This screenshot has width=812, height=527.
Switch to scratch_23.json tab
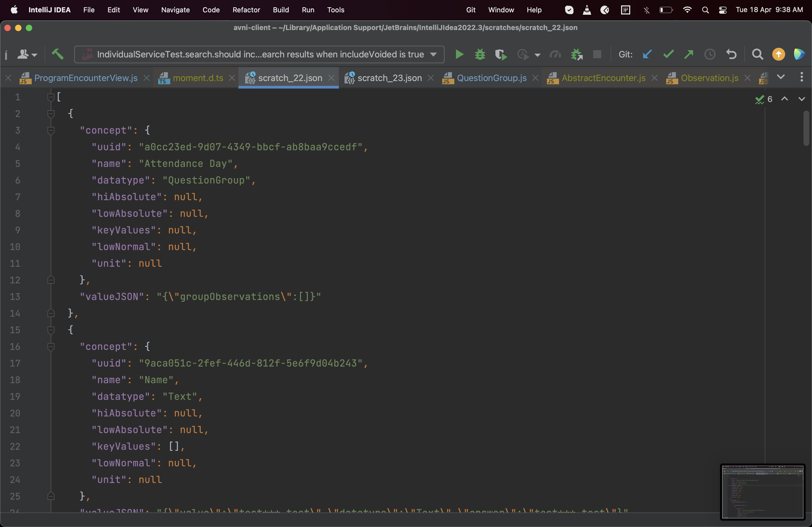click(x=390, y=78)
